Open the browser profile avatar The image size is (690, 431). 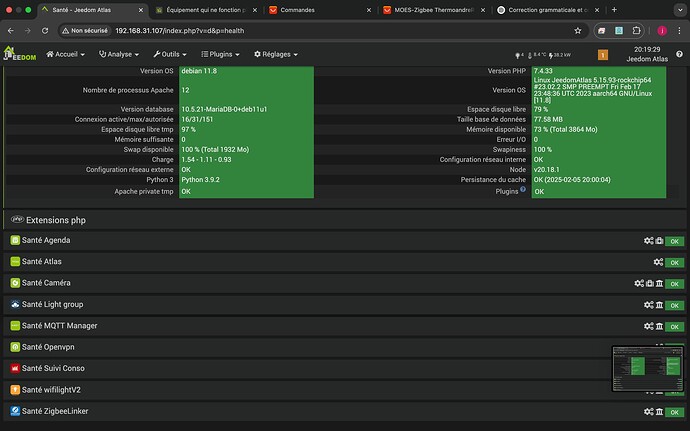click(662, 30)
